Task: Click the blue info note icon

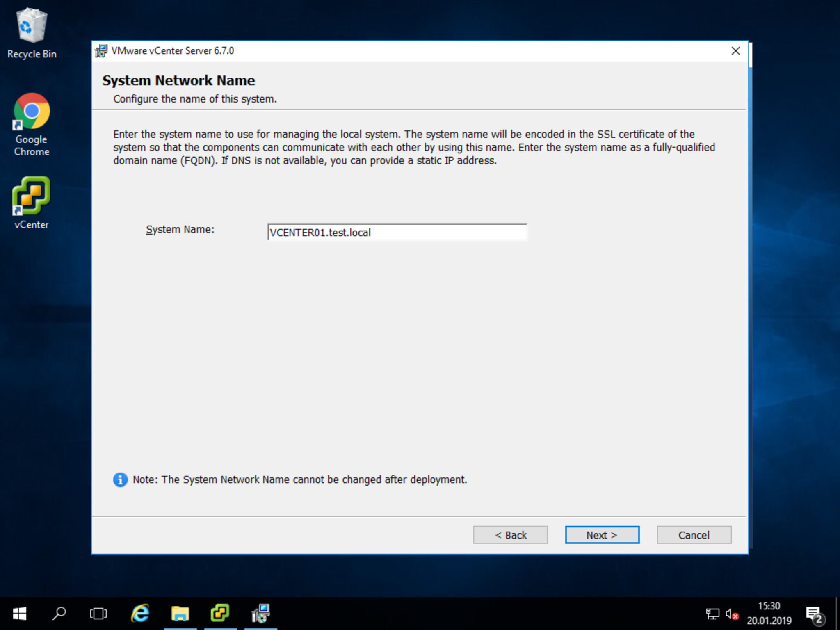Action: point(120,479)
